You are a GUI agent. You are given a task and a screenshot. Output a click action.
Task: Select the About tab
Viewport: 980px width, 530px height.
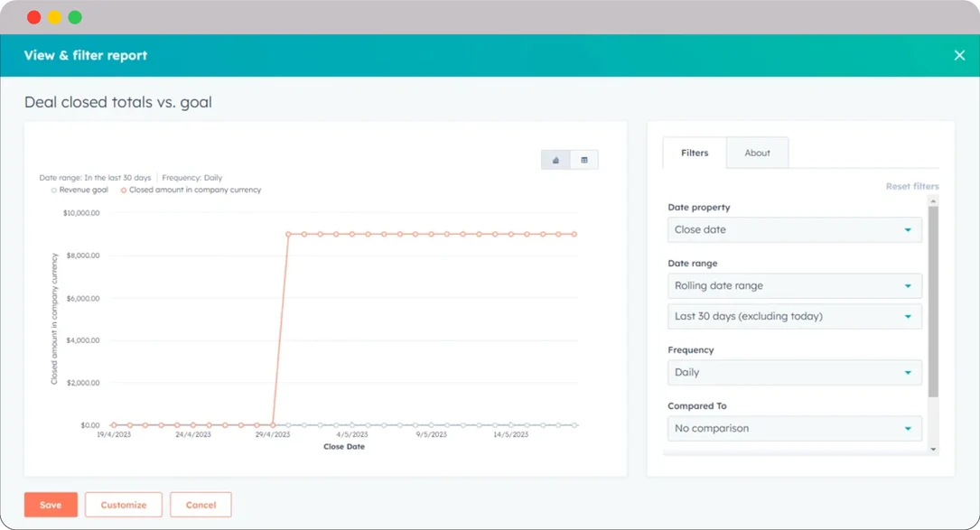(757, 153)
